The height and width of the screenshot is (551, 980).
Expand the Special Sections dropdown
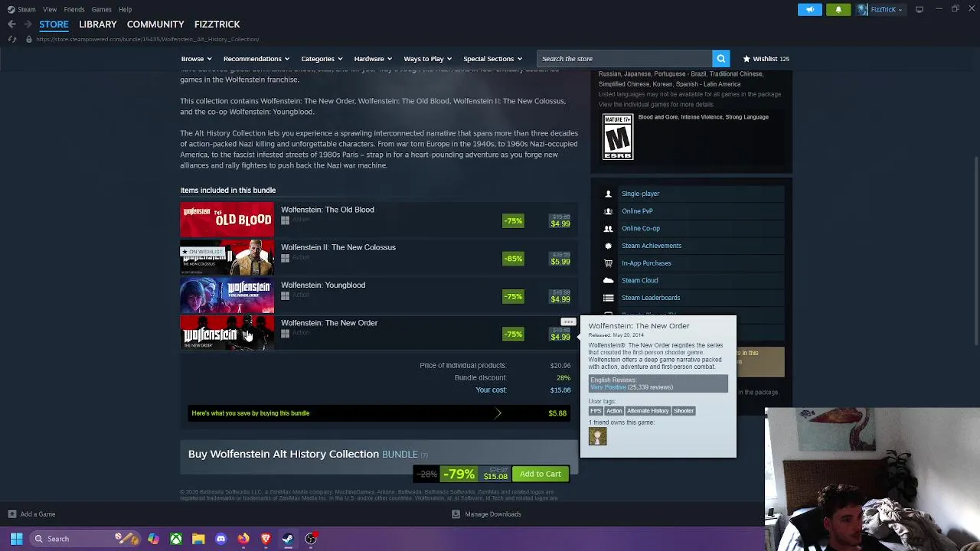[492, 59]
